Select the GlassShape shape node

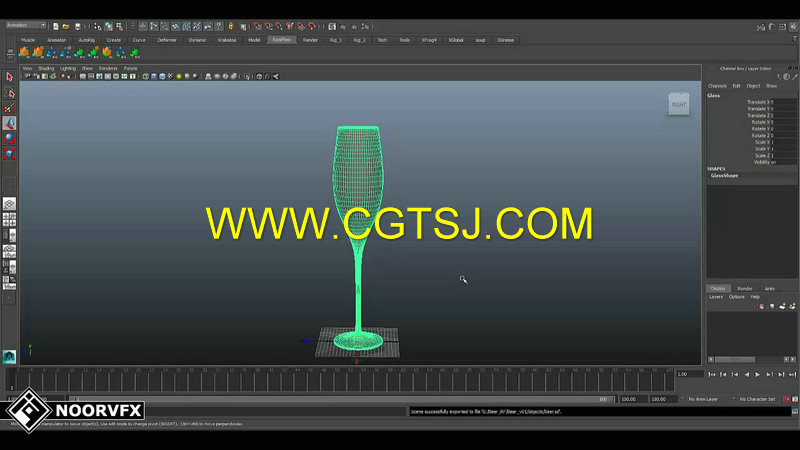pos(724,176)
